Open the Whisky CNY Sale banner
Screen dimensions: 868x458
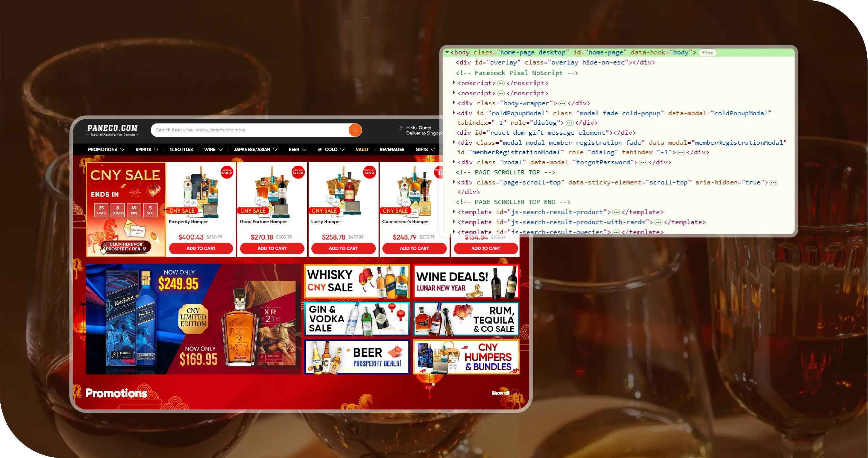click(357, 281)
